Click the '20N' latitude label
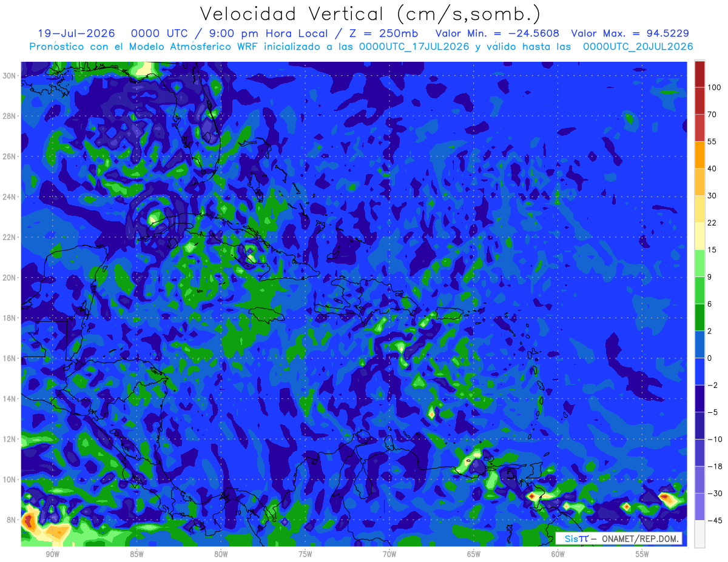Image resolution: width=728 pixels, height=562 pixels. tap(8, 278)
